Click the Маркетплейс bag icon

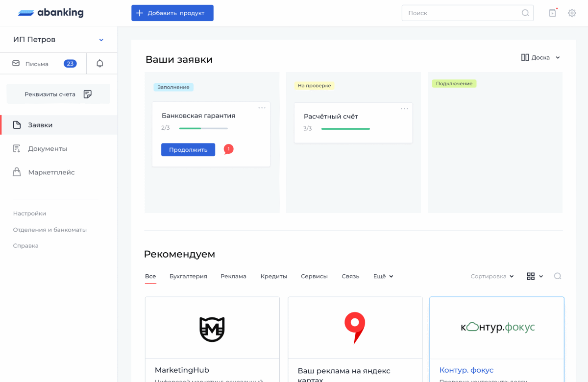[17, 172]
